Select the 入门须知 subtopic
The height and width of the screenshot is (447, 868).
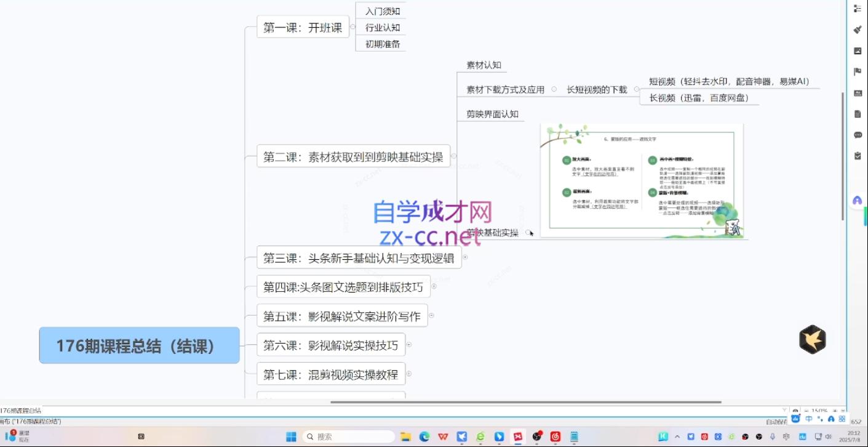tap(383, 10)
